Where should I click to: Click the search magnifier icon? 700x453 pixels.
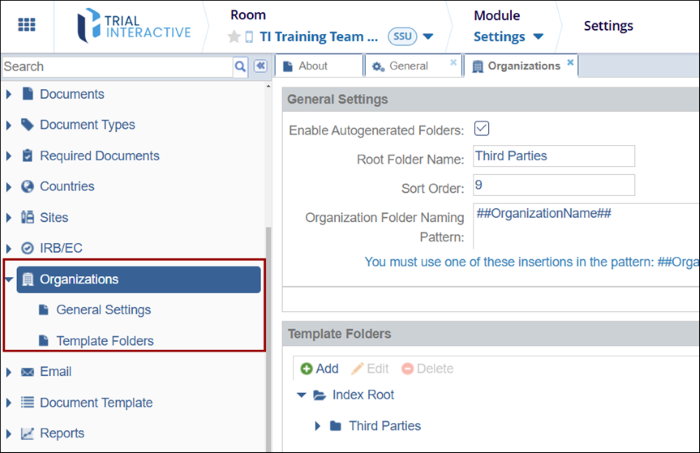[x=240, y=67]
